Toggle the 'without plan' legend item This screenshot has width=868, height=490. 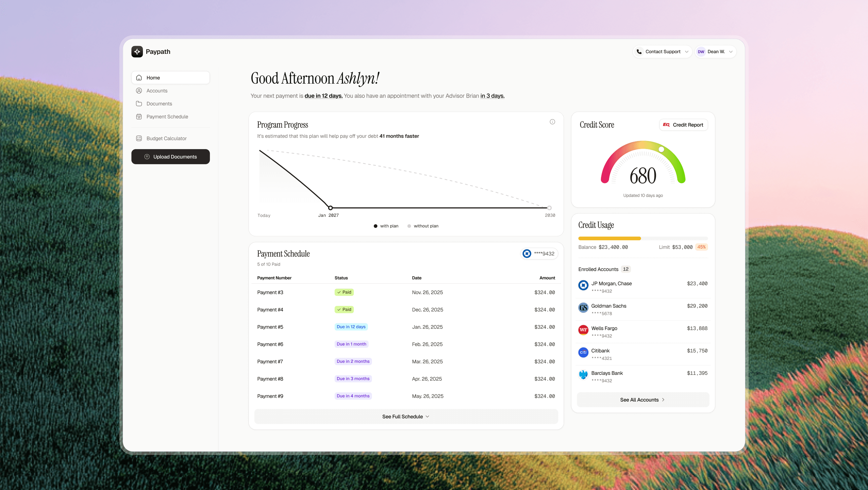tap(423, 226)
